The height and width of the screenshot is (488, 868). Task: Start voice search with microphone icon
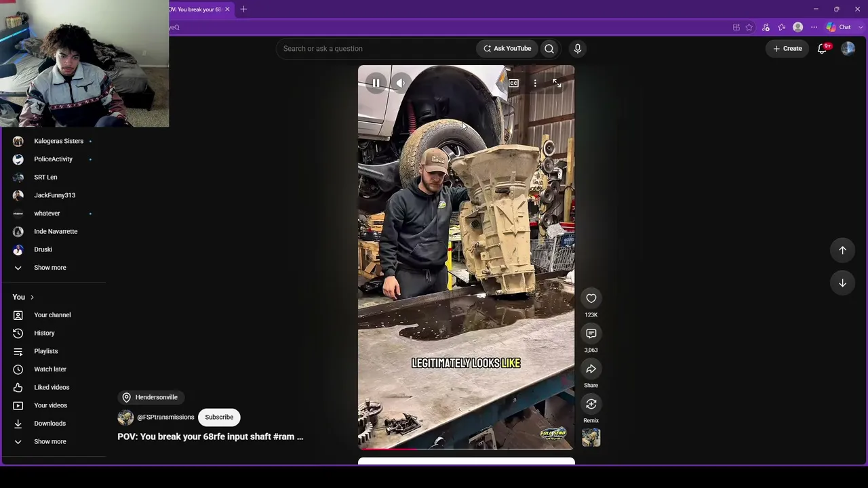pyautogui.click(x=578, y=49)
